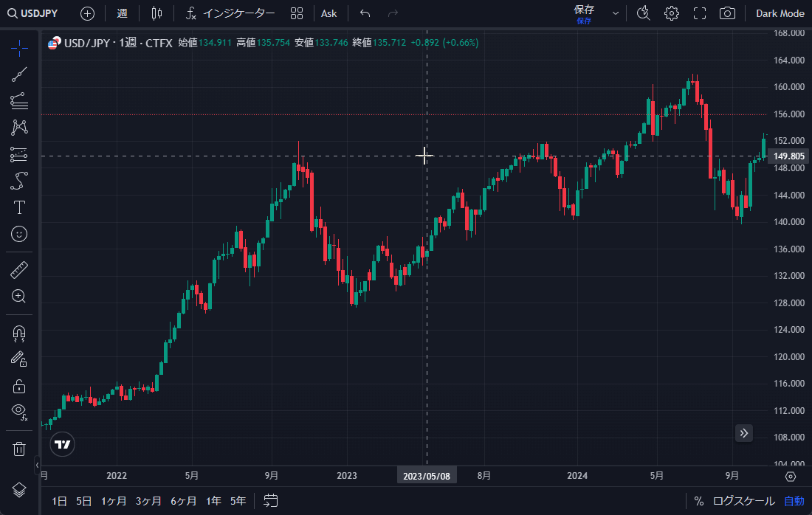Click the 149.805 price label
The width and height of the screenshot is (812, 515).
[788, 156]
